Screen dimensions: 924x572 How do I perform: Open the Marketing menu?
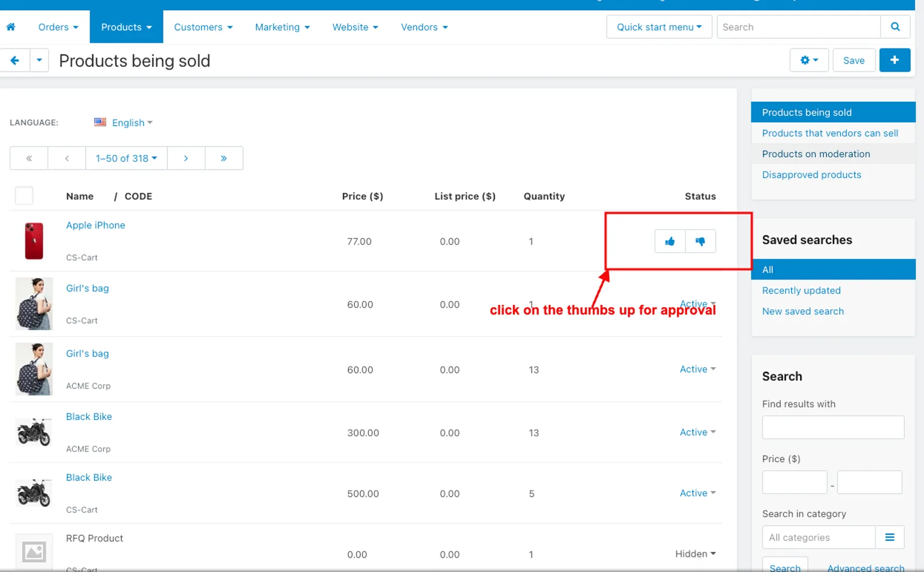click(x=282, y=27)
